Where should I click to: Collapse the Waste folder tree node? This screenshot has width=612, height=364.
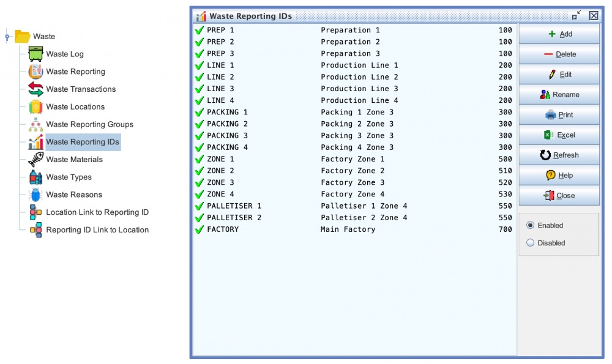[7, 37]
